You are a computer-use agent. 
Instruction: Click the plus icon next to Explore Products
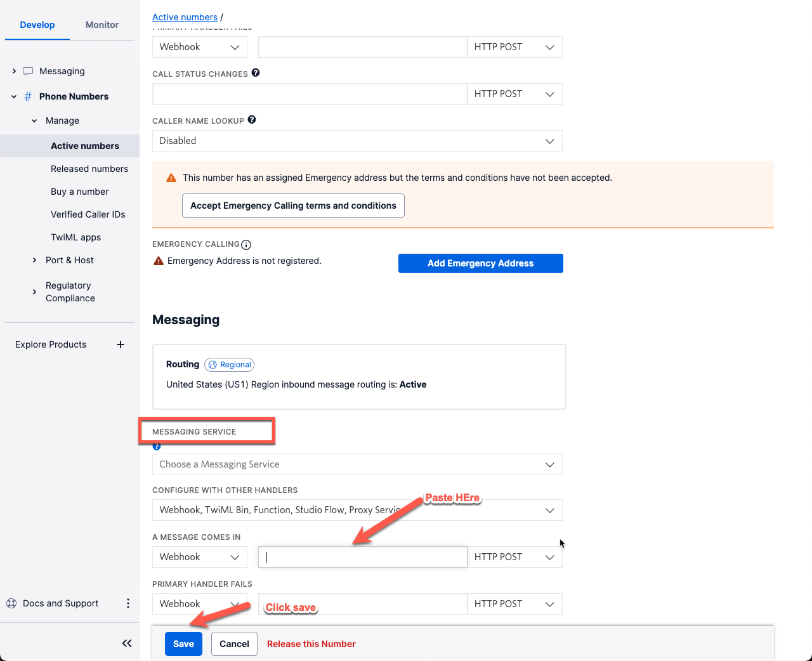(x=121, y=344)
